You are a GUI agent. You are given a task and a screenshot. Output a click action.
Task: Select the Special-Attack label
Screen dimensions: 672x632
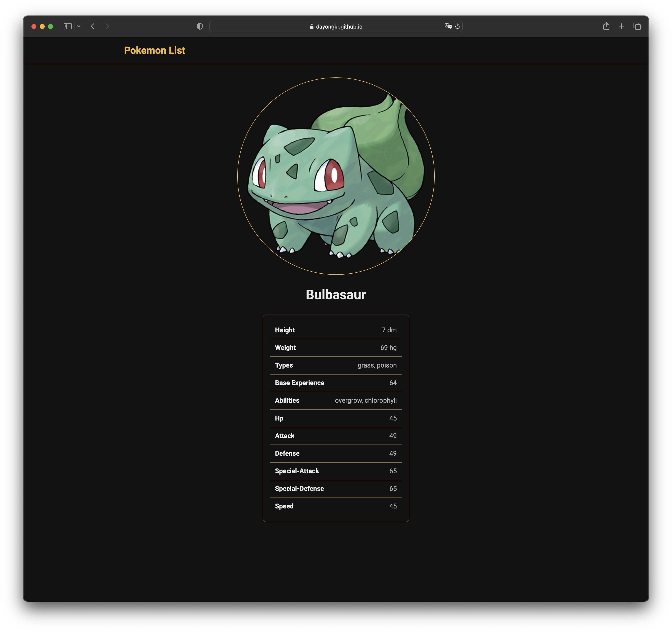(297, 471)
